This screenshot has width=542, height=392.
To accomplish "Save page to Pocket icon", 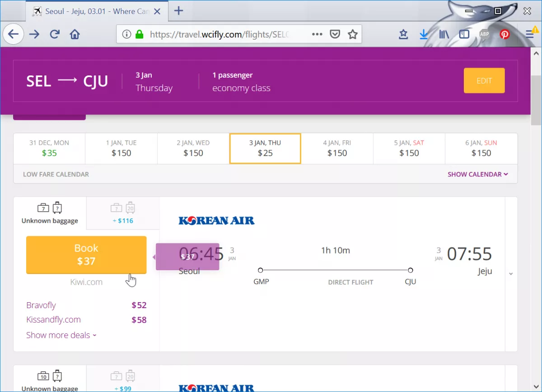I will pyautogui.click(x=335, y=34).
